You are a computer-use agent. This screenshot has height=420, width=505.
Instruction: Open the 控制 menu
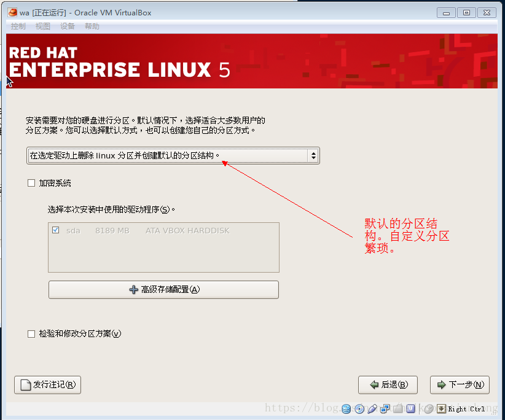18,26
